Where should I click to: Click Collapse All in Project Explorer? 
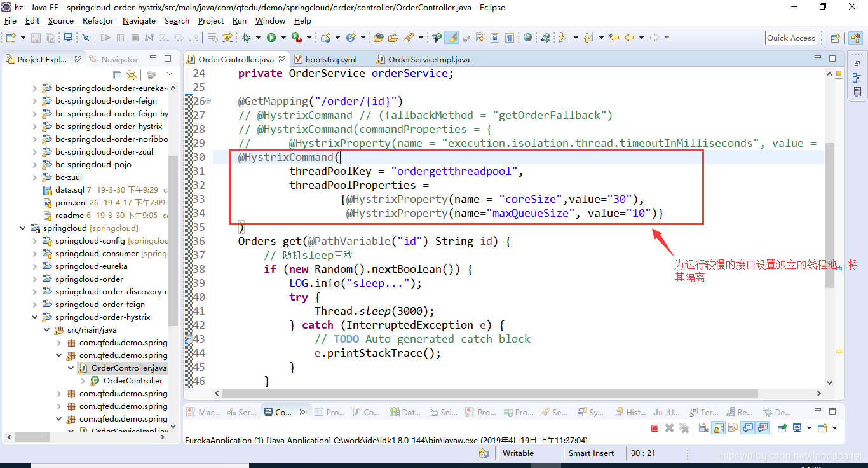[x=118, y=75]
